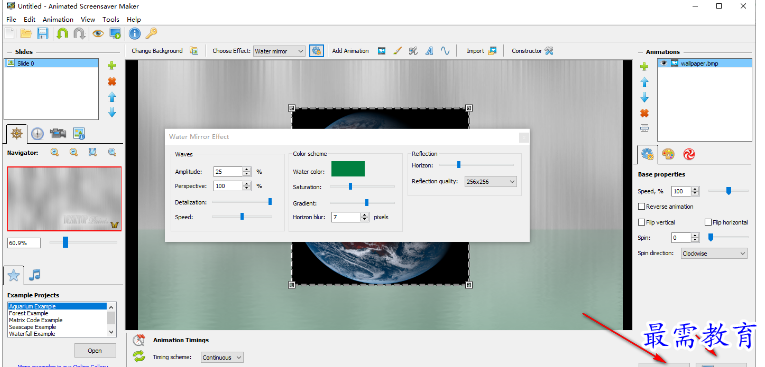Click the Water color green swatch
The image size is (765, 367).
tap(348, 169)
